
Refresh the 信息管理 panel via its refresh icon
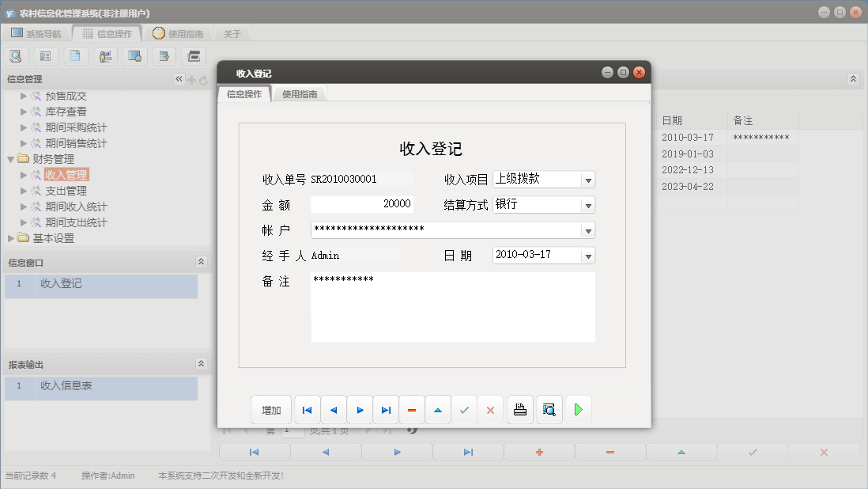pos(203,79)
